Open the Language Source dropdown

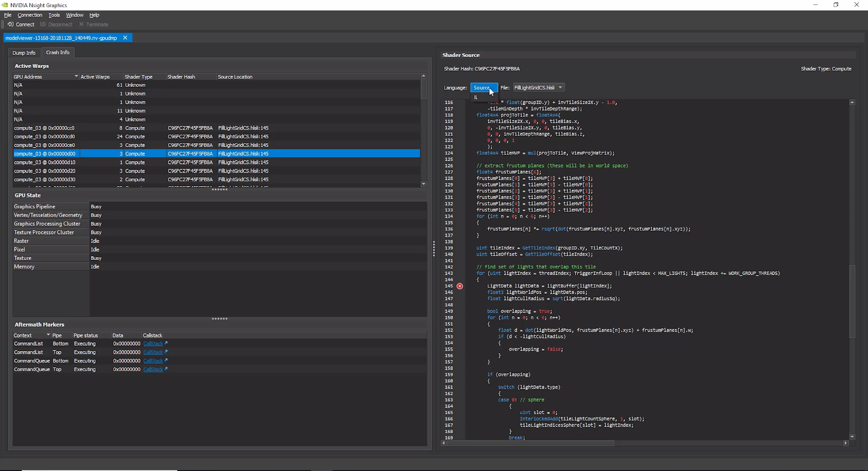coord(484,87)
